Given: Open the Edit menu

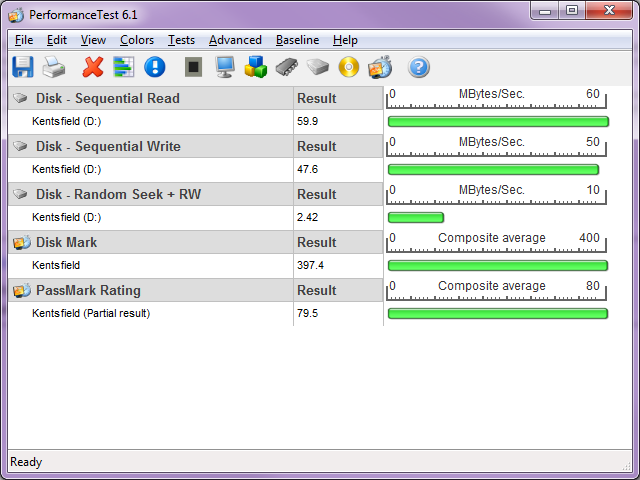Looking at the screenshot, I should coord(57,40).
